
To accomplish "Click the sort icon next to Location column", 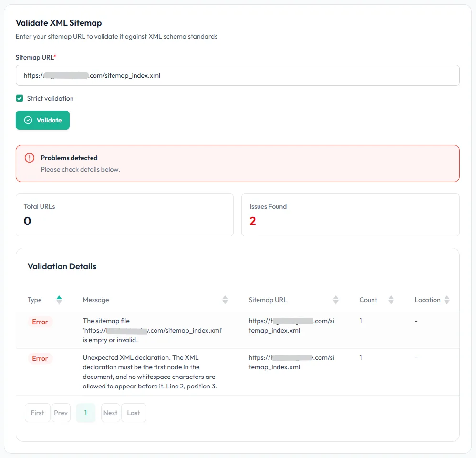I will 447,299.
